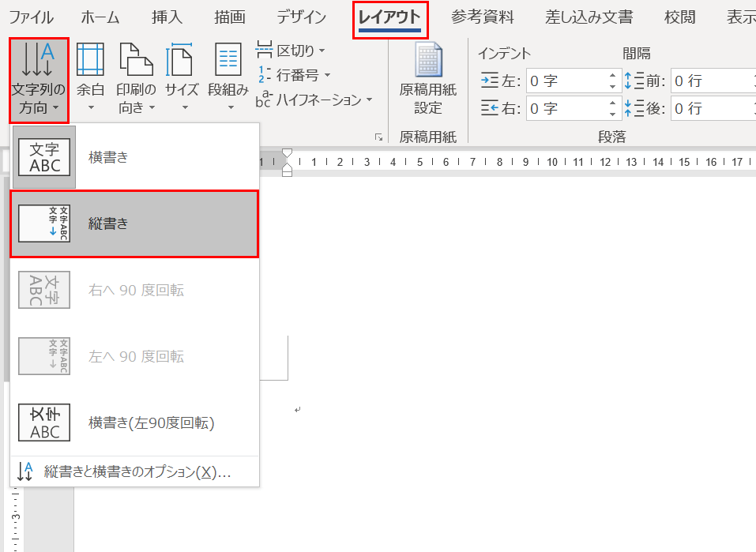Open the page setup dialog launcher
The image size is (756, 552).
(378, 137)
